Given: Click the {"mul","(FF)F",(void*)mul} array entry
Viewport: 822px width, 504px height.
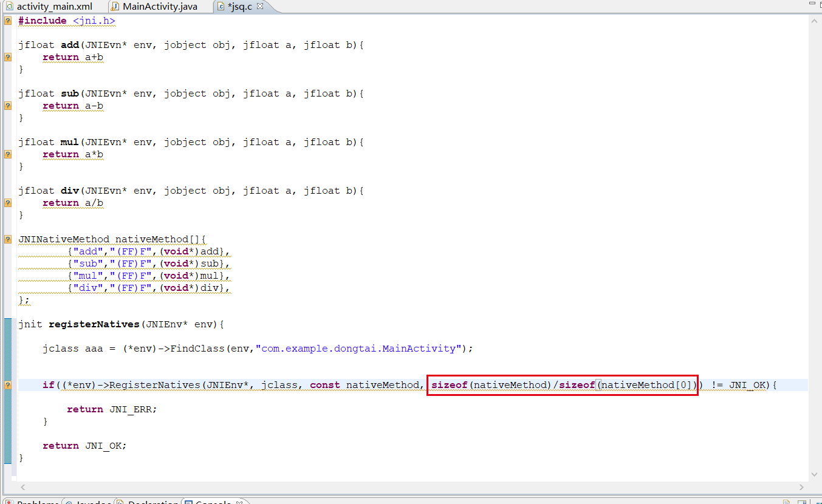Looking at the screenshot, I should coord(146,276).
